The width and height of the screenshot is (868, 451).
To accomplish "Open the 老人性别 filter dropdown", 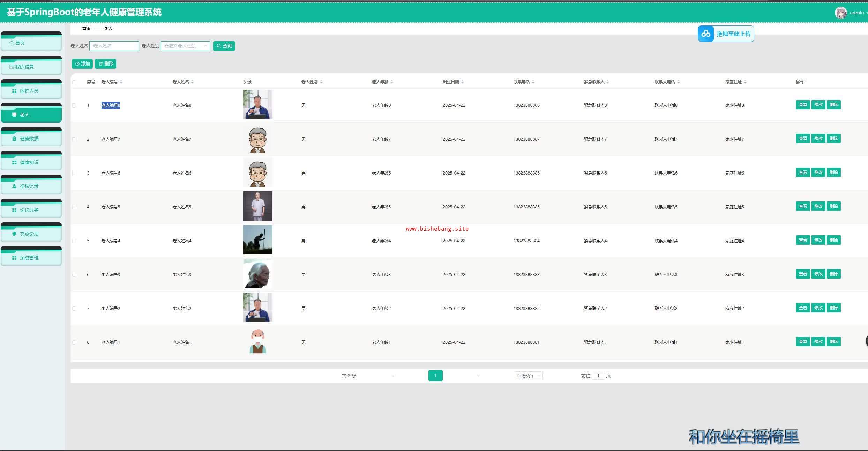I will click(185, 46).
